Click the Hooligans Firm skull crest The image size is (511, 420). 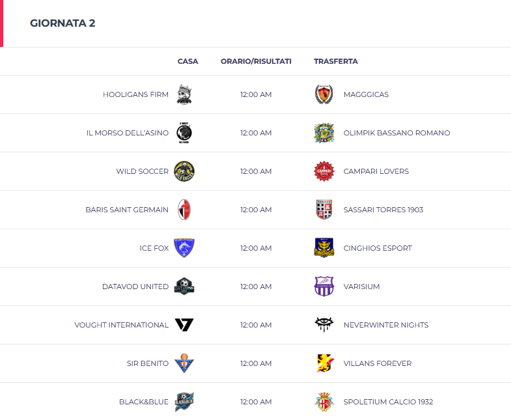tap(184, 94)
